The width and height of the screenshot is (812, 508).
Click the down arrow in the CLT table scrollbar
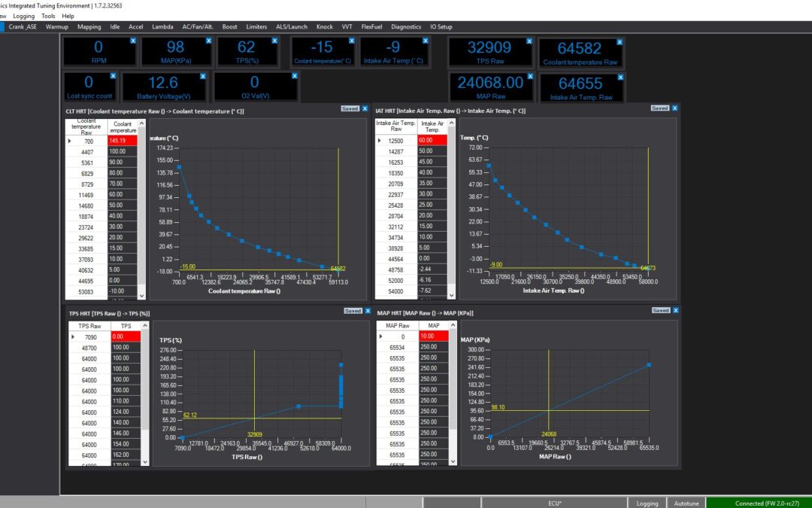tap(142, 296)
